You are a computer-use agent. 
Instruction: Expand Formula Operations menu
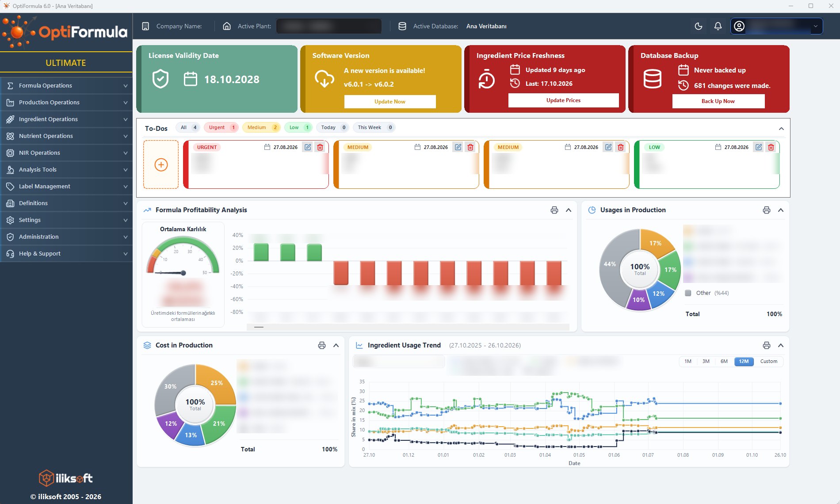66,85
